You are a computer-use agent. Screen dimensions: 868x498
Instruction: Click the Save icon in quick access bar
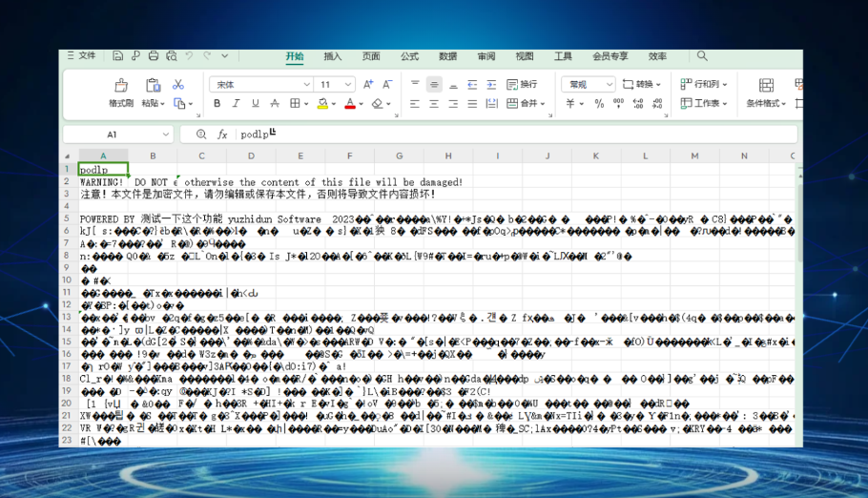[x=117, y=56]
